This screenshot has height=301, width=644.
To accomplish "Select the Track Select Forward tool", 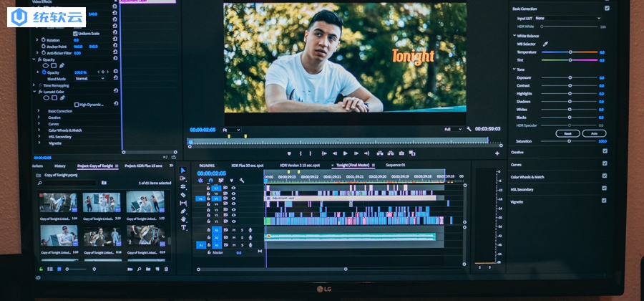I will coord(183,178).
